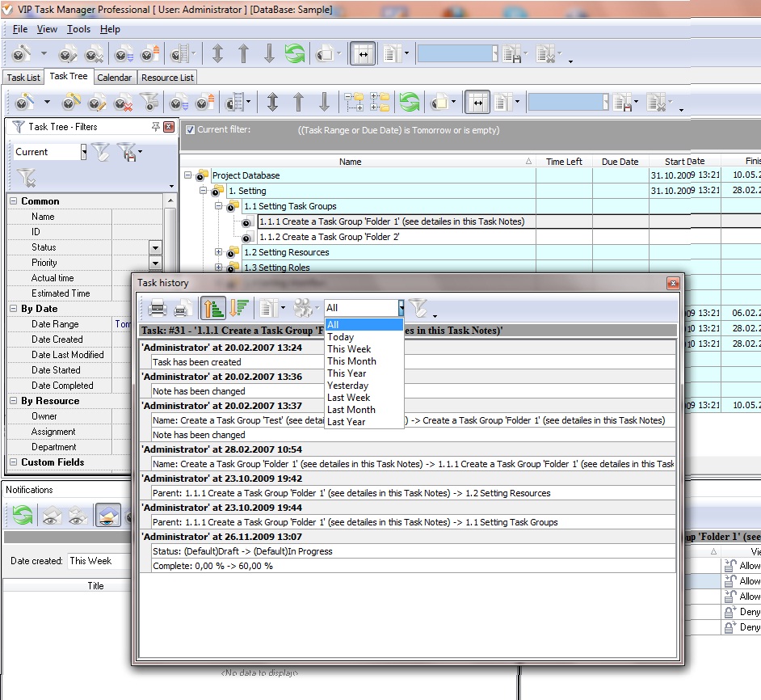Sort Task history in descending order
The width and height of the screenshot is (761, 700).
239,308
